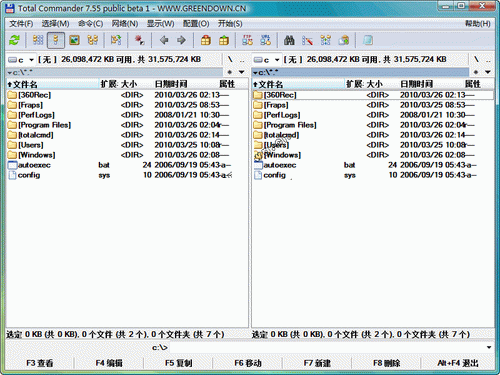Click the F8 删除 button
This screenshot has height=375, width=500.
[386, 363]
